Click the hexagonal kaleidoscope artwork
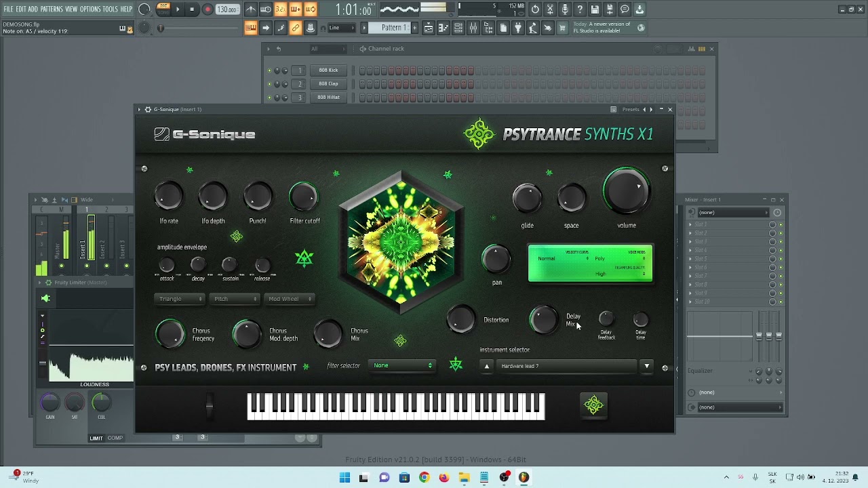Image resolution: width=868 pixels, height=488 pixels. [x=401, y=242]
